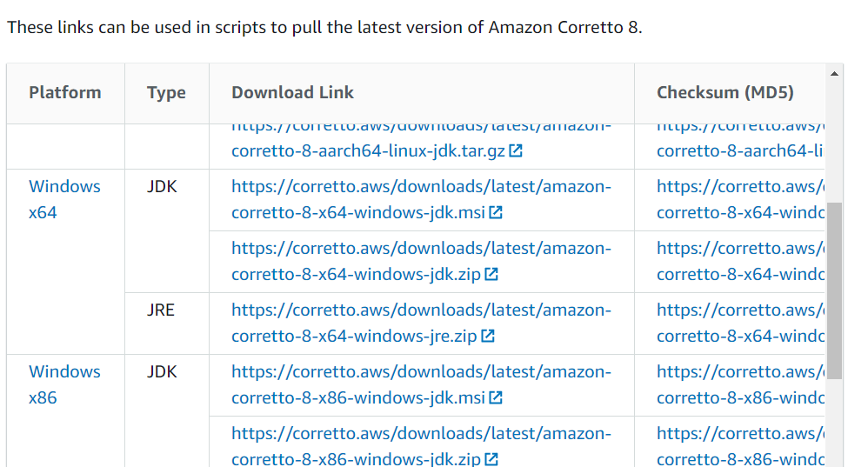Open corretto-8-x64-windows-jdk.zip download link
Image resolution: width=868 pixels, height=467 pixels.
coord(421,261)
